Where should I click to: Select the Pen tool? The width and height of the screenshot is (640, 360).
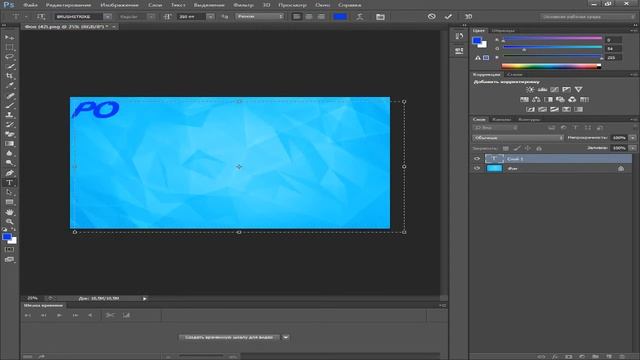9,173
